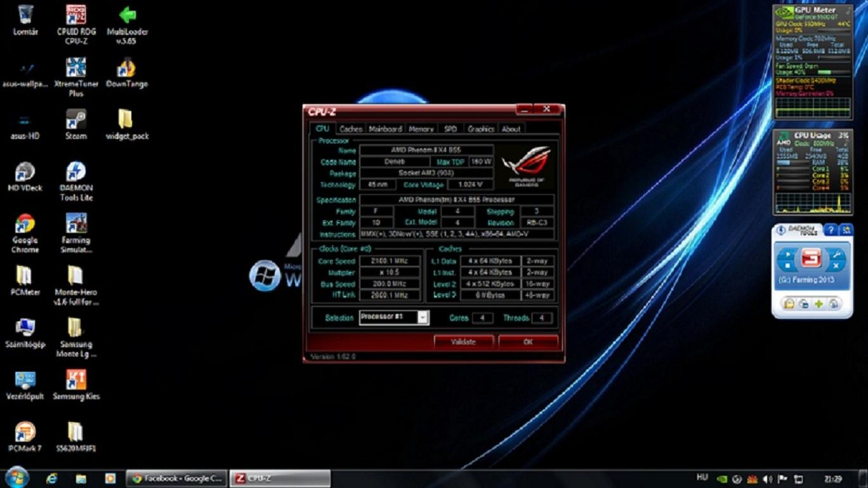Image resolution: width=868 pixels, height=488 pixels.
Task: Launch Steam from the desktop
Action: point(76,124)
